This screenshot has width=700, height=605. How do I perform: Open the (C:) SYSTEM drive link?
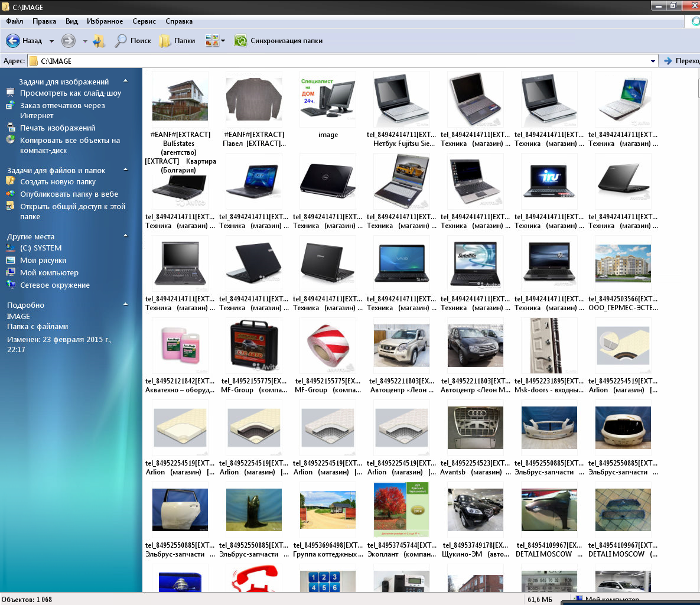click(x=40, y=248)
